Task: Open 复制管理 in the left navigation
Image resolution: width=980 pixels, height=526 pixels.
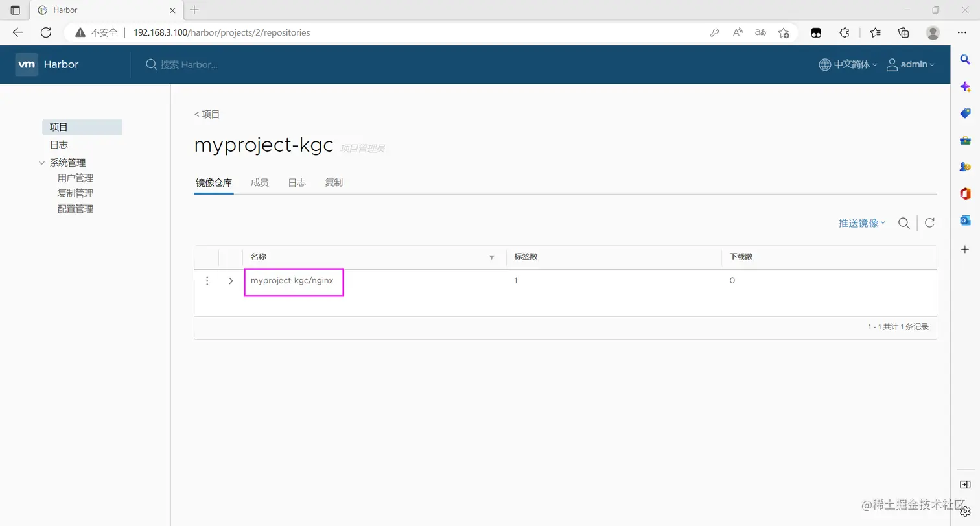Action: click(x=75, y=193)
